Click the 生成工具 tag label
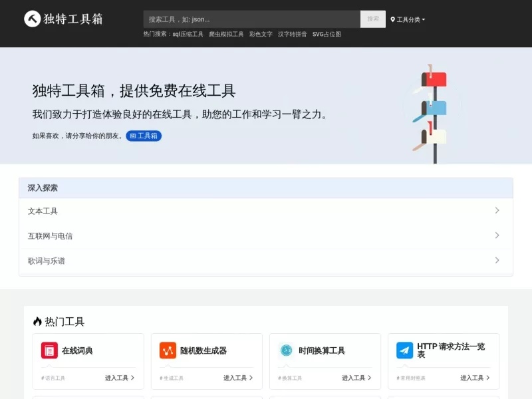This screenshot has height=399, width=532. (172, 378)
